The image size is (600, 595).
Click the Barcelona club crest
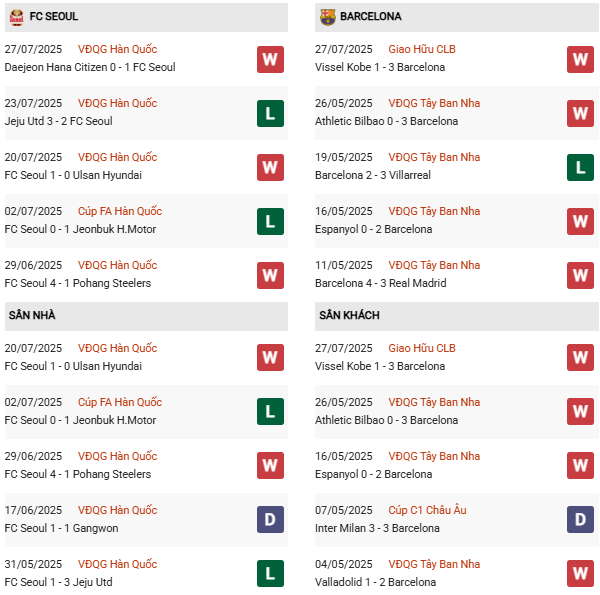(x=327, y=16)
